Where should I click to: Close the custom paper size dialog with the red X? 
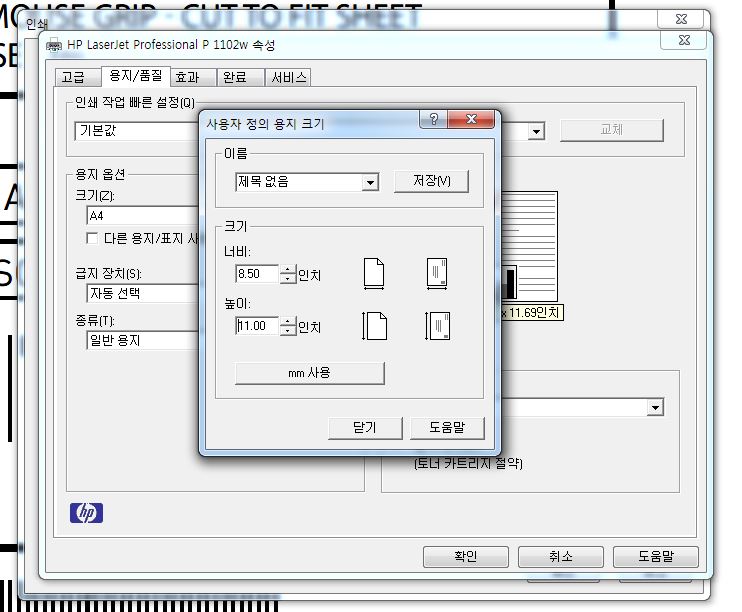[x=471, y=119]
